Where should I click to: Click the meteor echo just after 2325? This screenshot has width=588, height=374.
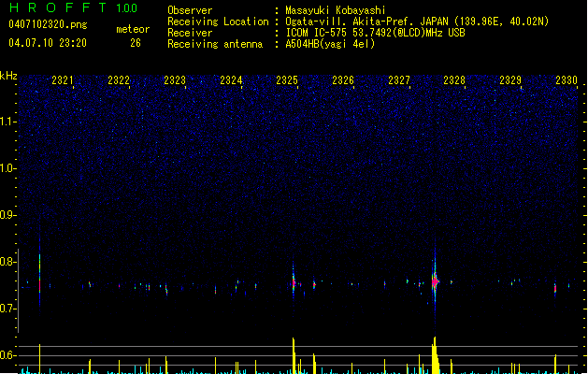coord(294,282)
